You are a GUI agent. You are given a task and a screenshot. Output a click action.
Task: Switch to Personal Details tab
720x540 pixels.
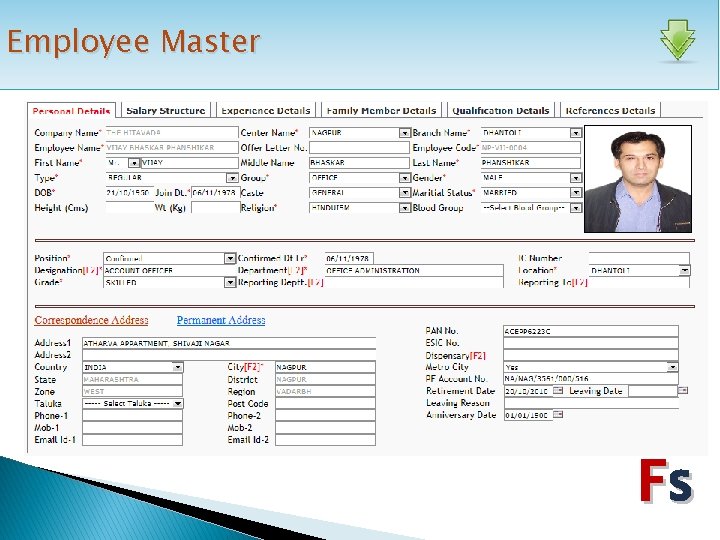tap(71, 111)
